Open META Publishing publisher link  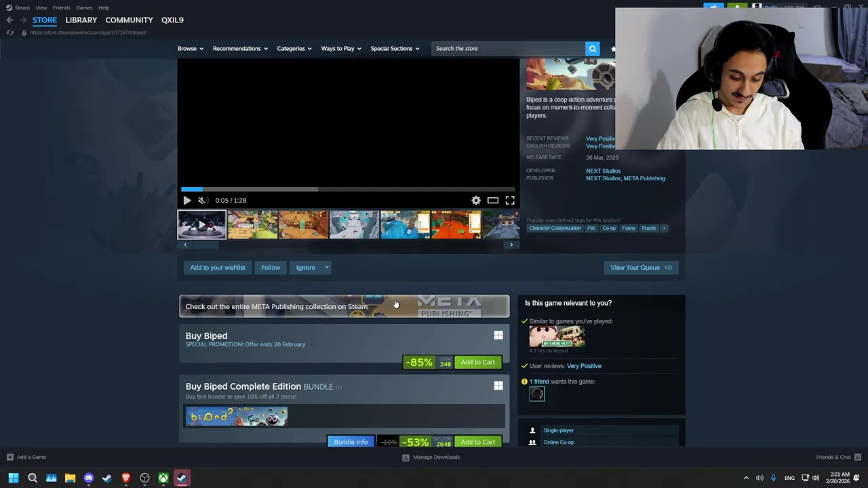(644, 178)
